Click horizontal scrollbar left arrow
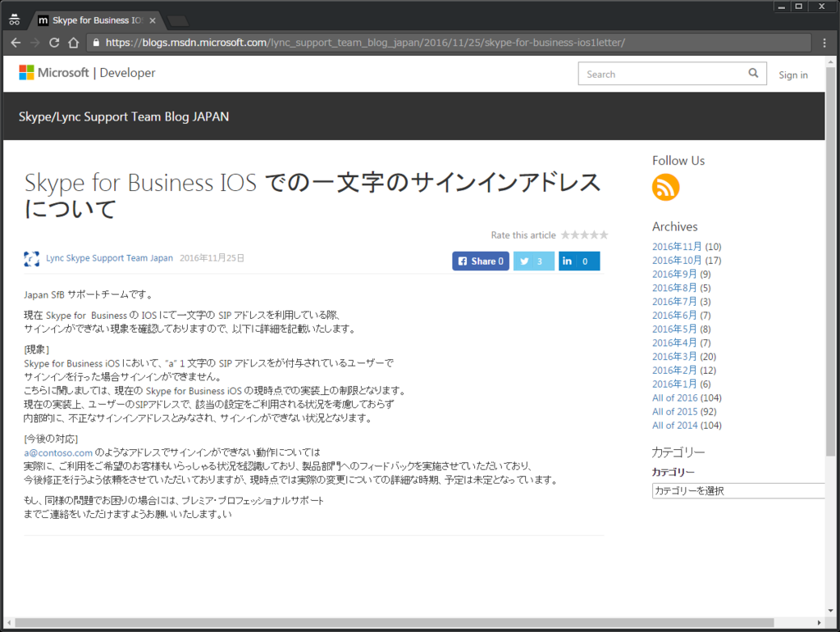This screenshot has width=840, height=632. (x=9, y=623)
